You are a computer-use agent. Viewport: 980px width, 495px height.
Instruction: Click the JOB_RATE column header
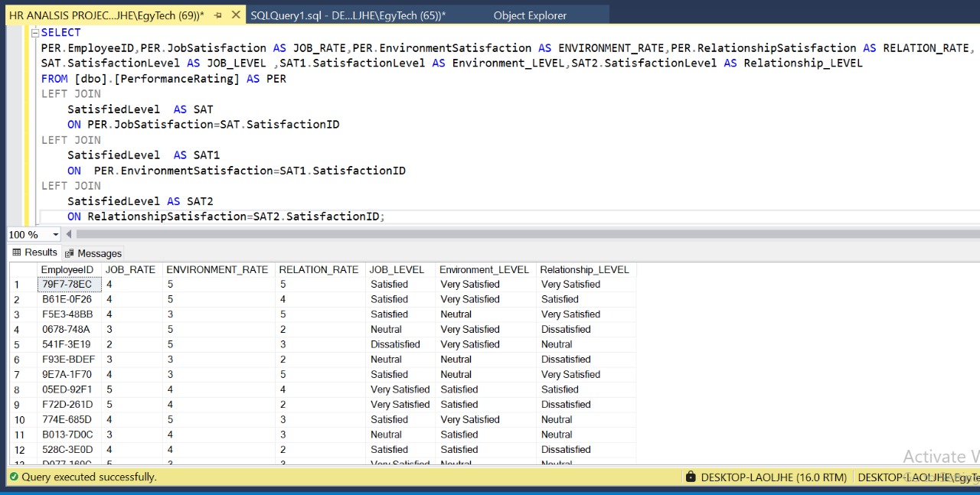point(132,269)
